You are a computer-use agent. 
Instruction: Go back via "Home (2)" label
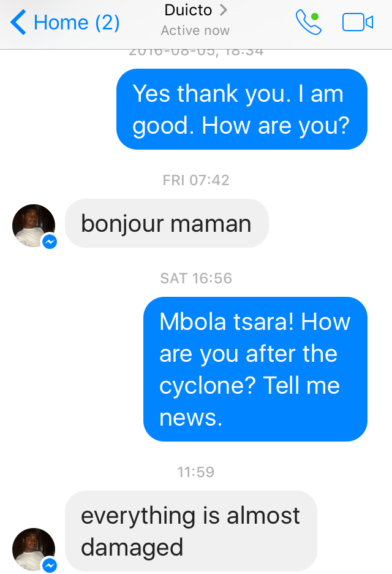(77, 23)
